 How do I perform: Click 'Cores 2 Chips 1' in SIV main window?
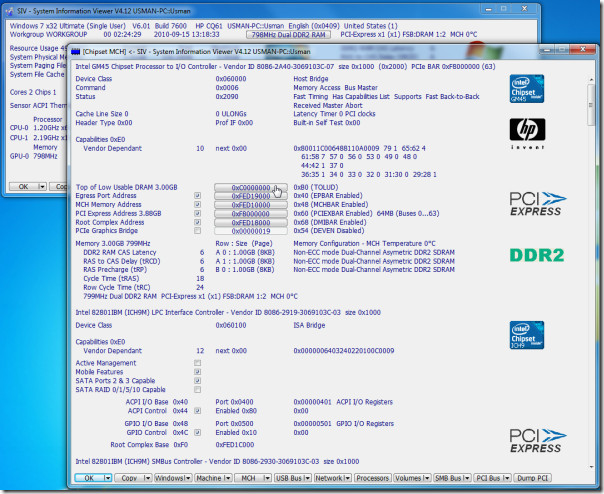[x=33, y=92]
